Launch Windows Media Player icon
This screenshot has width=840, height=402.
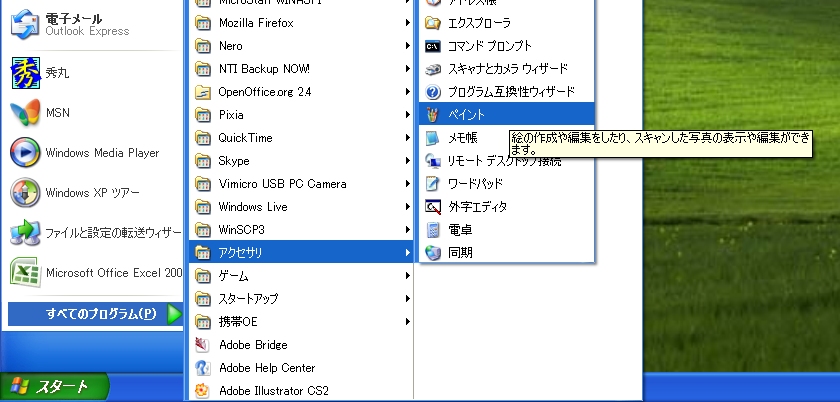25,153
